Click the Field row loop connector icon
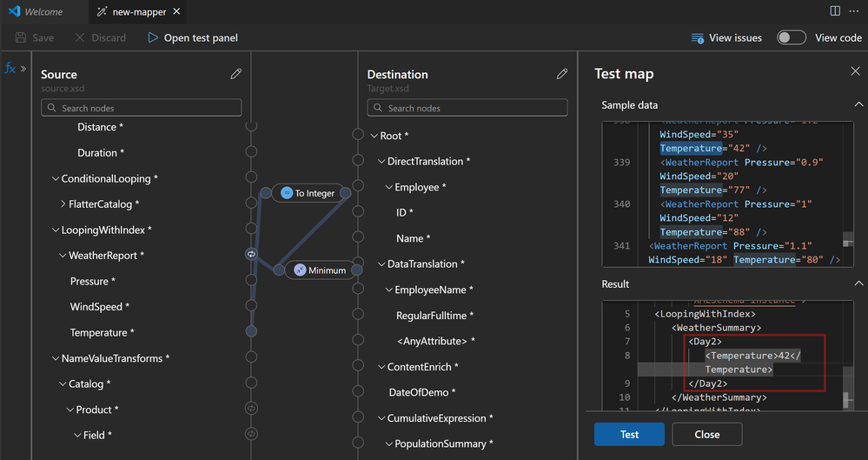Viewport: 868px width, 460px height. [x=251, y=434]
